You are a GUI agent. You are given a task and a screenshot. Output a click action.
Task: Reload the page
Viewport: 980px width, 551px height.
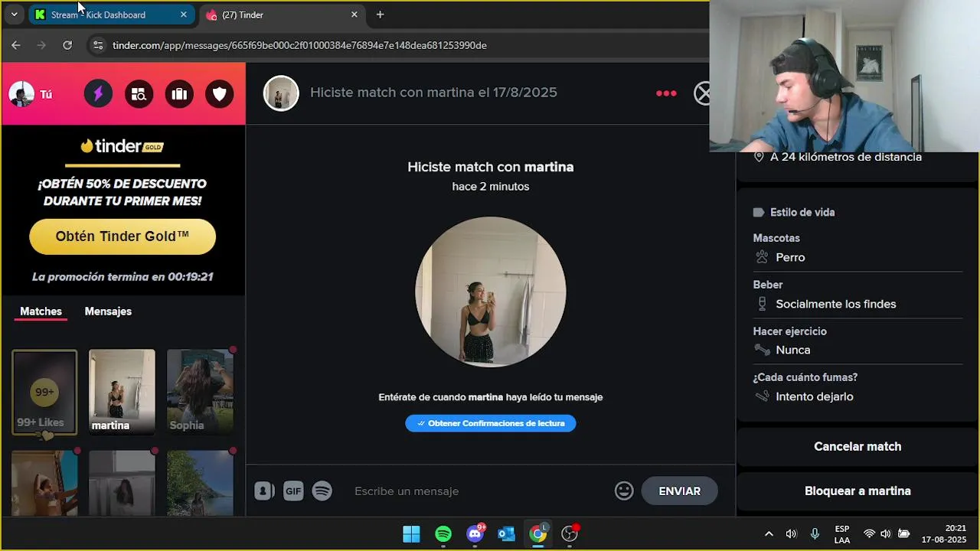[67, 45]
